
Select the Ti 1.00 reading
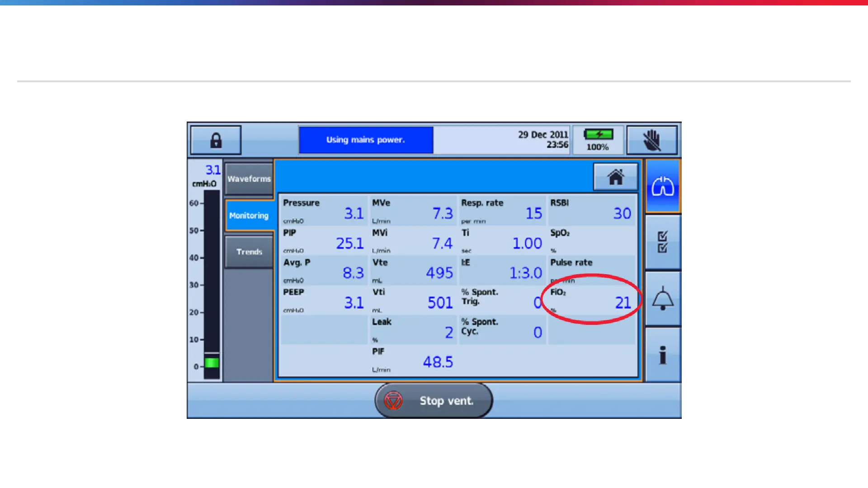click(x=502, y=241)
